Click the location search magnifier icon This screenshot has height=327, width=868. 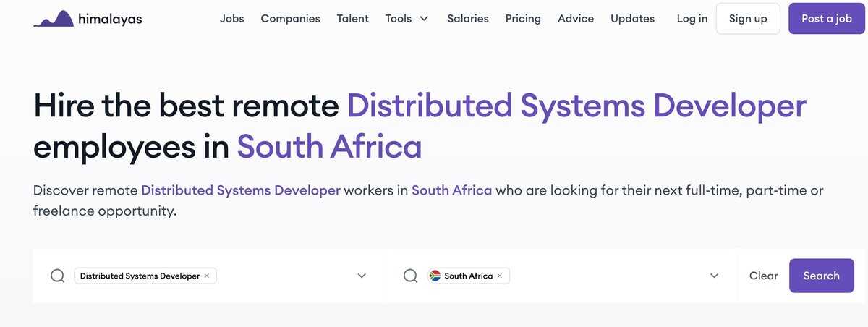click(x=410, y=276)
